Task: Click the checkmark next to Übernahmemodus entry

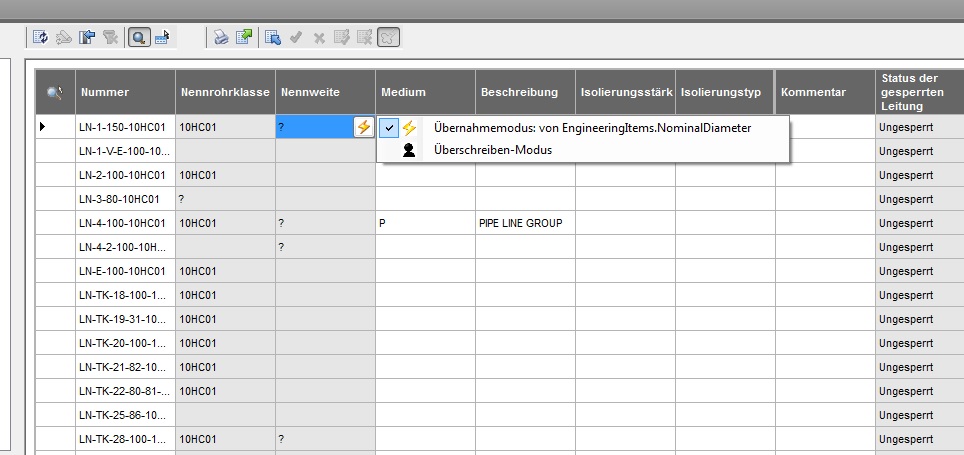Action: click(389, 128)
